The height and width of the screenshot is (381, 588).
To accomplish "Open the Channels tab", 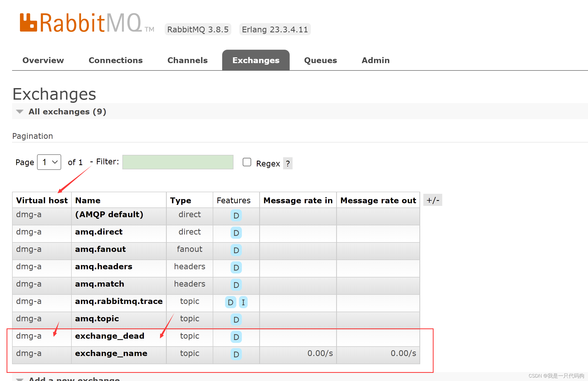I will tap(188, 60).
